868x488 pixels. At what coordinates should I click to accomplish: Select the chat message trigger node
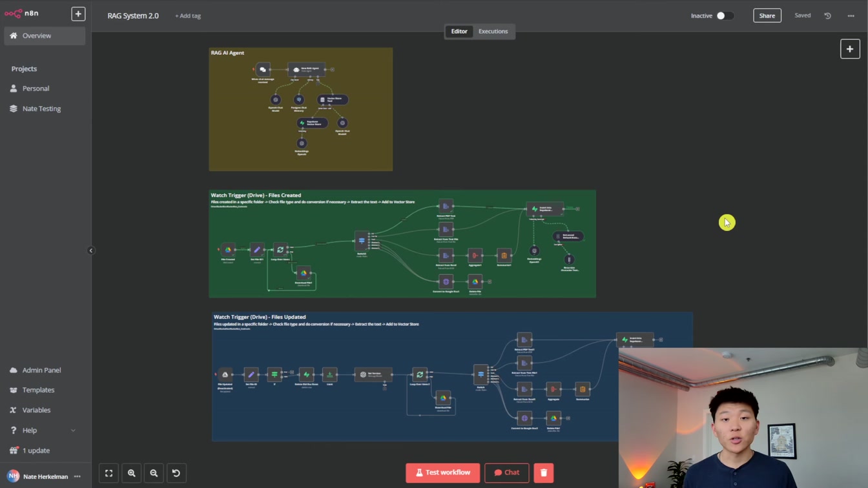point(263,70)
